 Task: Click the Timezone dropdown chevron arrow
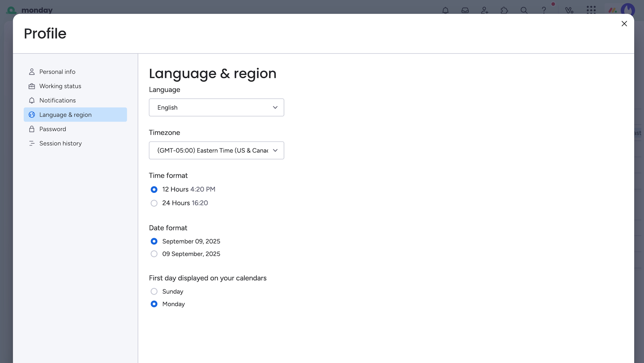[x=275, y=150]
